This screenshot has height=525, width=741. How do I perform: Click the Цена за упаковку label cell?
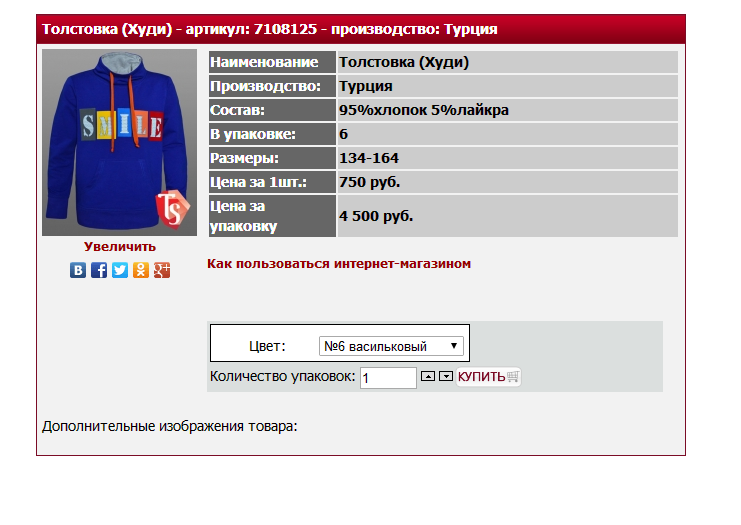[x=272, y=216]
